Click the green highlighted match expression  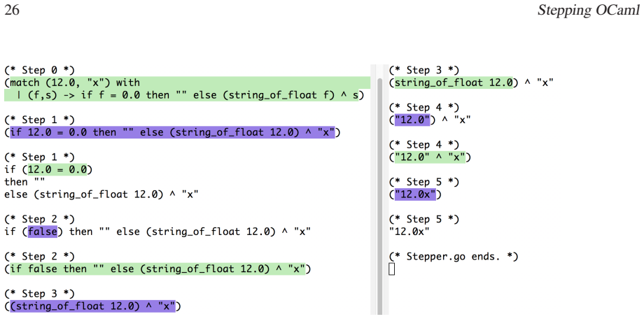tap(187, 89)
